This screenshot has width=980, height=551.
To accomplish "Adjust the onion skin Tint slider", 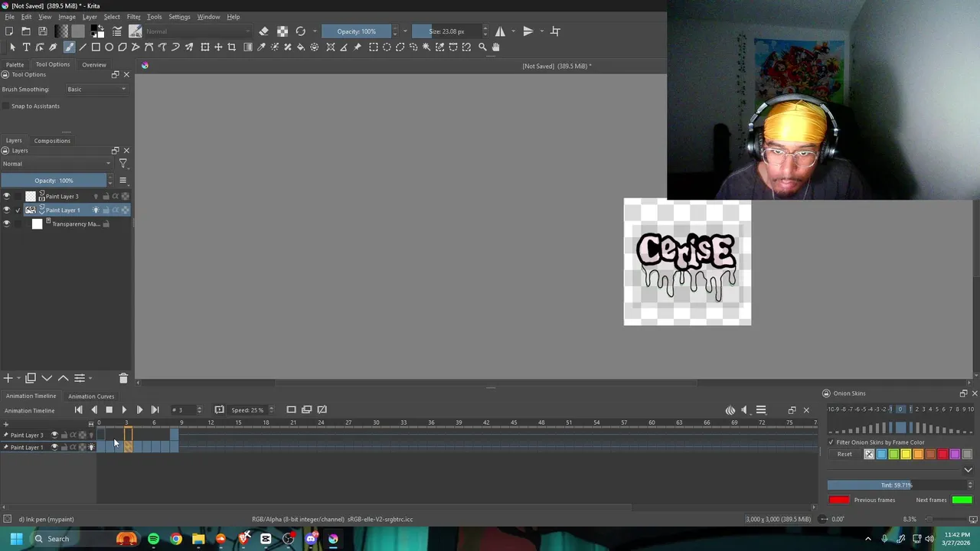I will pos(897,485).
